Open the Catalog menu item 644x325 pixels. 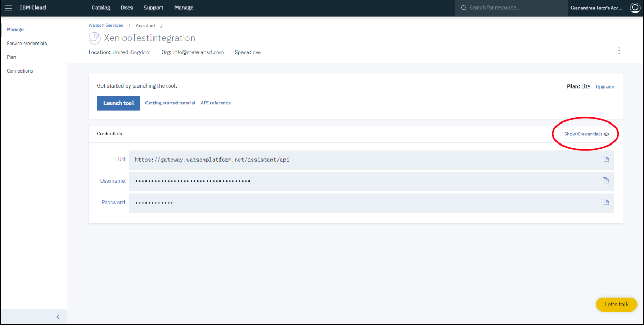[x=101, y=8]
